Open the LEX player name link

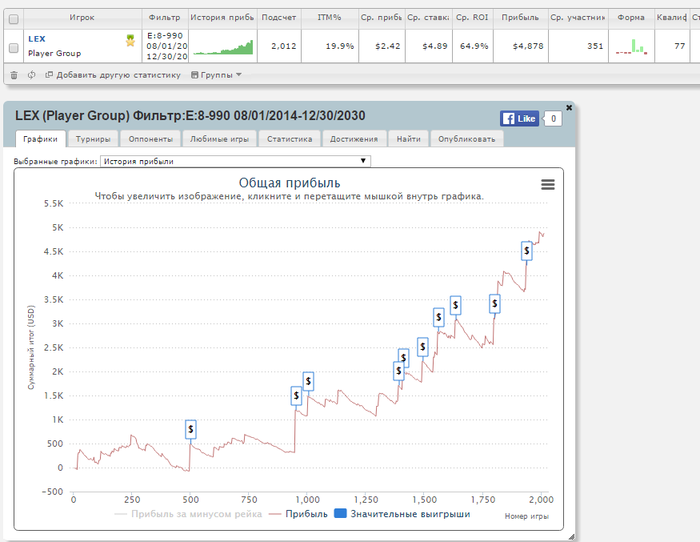[x=37, y=38]
